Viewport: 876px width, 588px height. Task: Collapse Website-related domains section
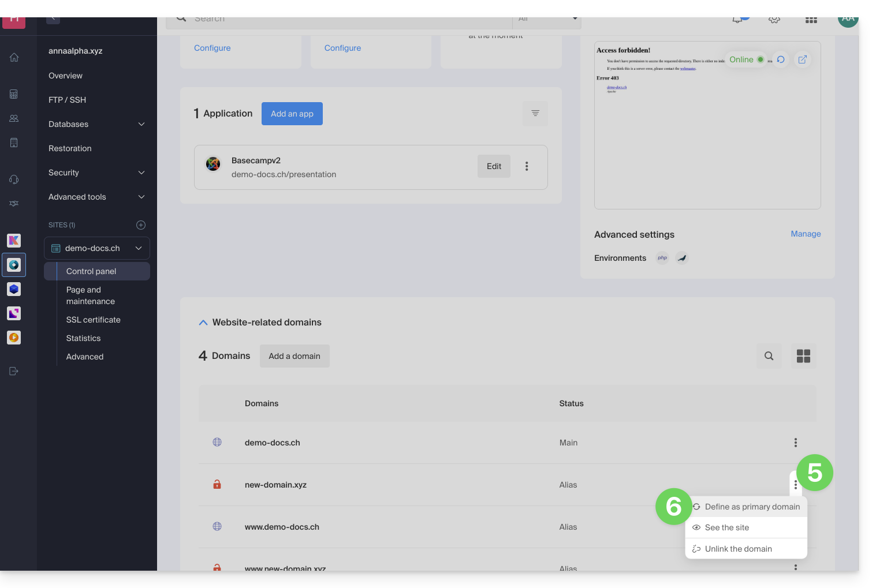[x=203, y=323]
